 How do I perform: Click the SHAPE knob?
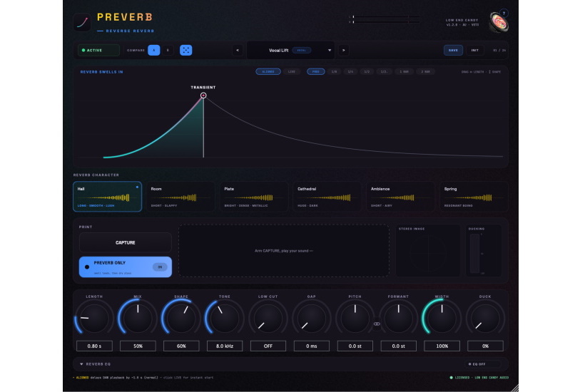(181, 319)
